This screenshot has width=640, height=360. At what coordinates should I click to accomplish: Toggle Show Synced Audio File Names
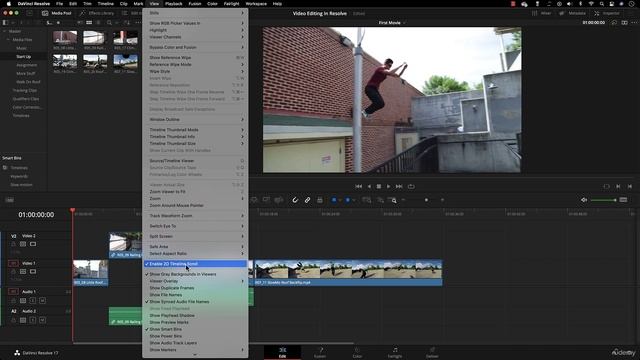(x=195, y=302)
